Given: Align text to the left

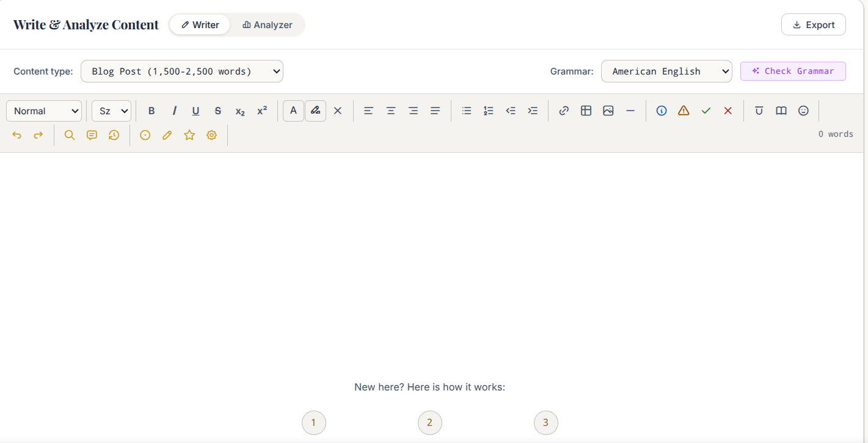Looking at the screenshot, I should (368, 111).
